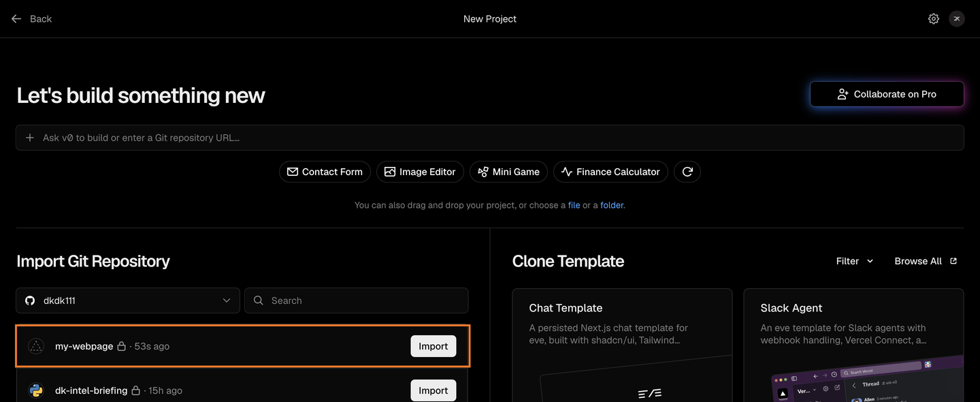The height and width of the screenshot is (402, 980).
Task: Click the Clone Template heading
Action: (x=568, y=261)
